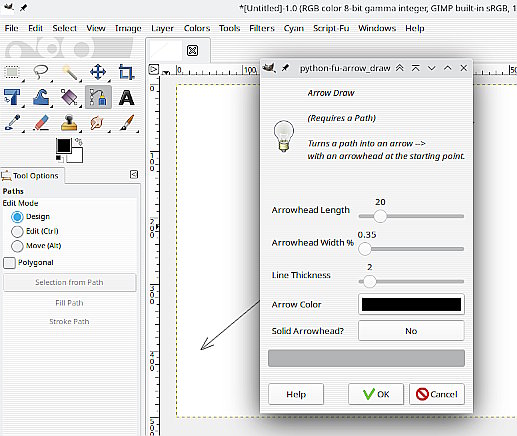517x436 pixels.
Task: Open the Filters menu
Action: tap(262, 28)
